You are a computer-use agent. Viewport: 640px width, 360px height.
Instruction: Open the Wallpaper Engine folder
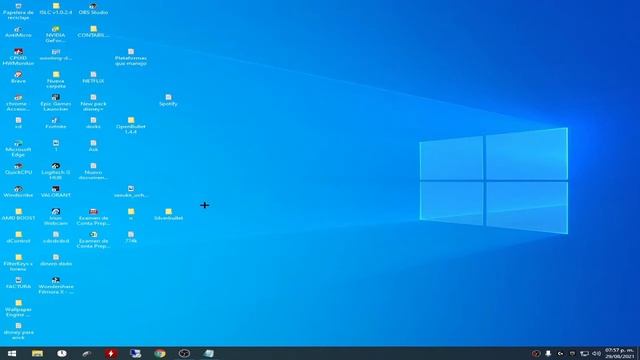coord(18,309)
